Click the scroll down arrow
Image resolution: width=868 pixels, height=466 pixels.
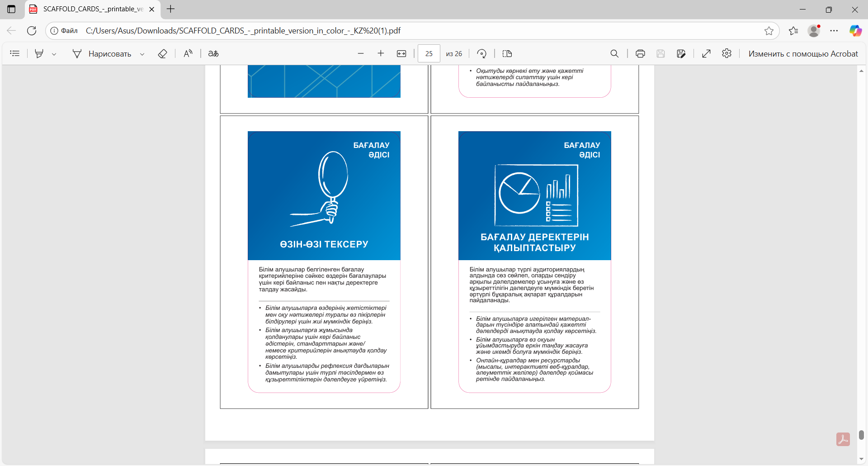click(861, 460)
